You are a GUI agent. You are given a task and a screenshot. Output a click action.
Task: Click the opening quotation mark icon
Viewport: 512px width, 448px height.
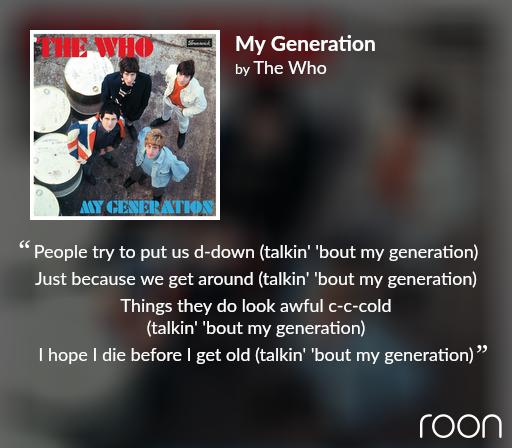click(24, 245)
